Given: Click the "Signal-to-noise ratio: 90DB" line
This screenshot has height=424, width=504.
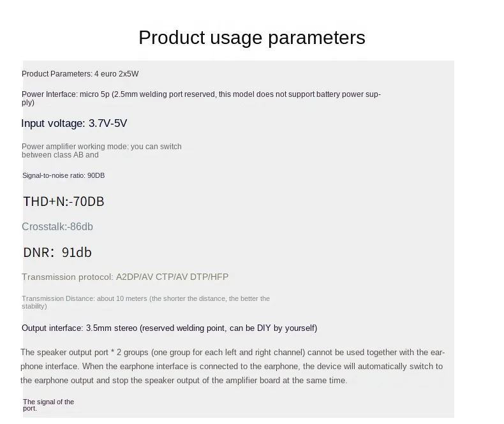Looking at the screenshot, I should click(63, 175).
